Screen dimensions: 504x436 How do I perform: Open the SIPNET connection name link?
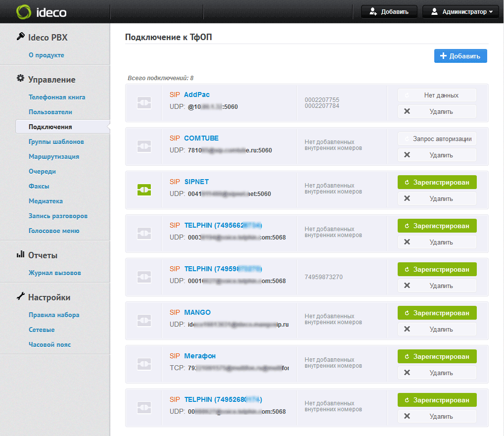pos(196,182)
